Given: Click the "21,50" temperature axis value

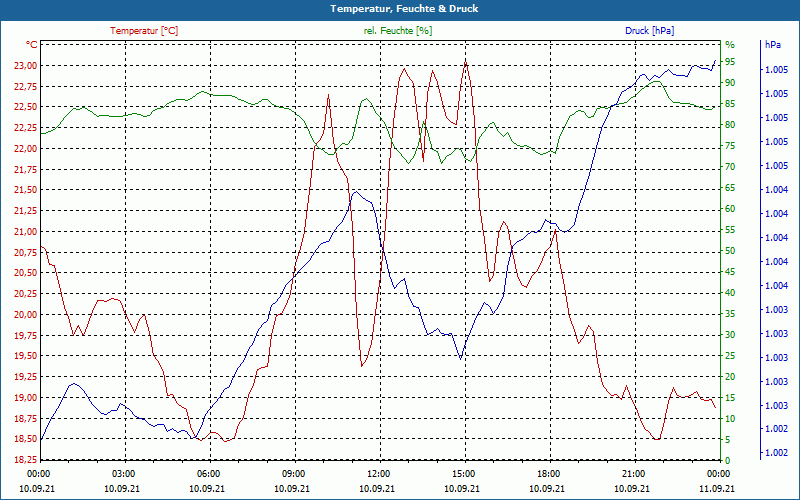Looking at the screenshot, I should pos(25,190).
